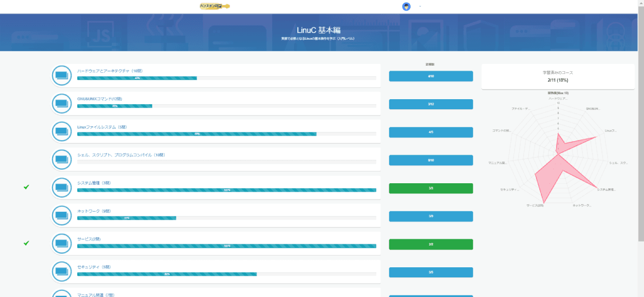Image resolution: width=644 pixels, height=297 pixels.
Task: Click the マニュアル関連 course icon
Action: pyautogui.click(x=62, y=294)
